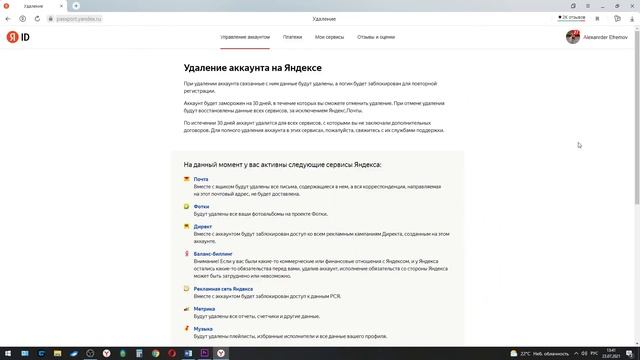Open the Рекламная сеть Яндекса link
The image size is (640, 360).
(x=223, y=289)
